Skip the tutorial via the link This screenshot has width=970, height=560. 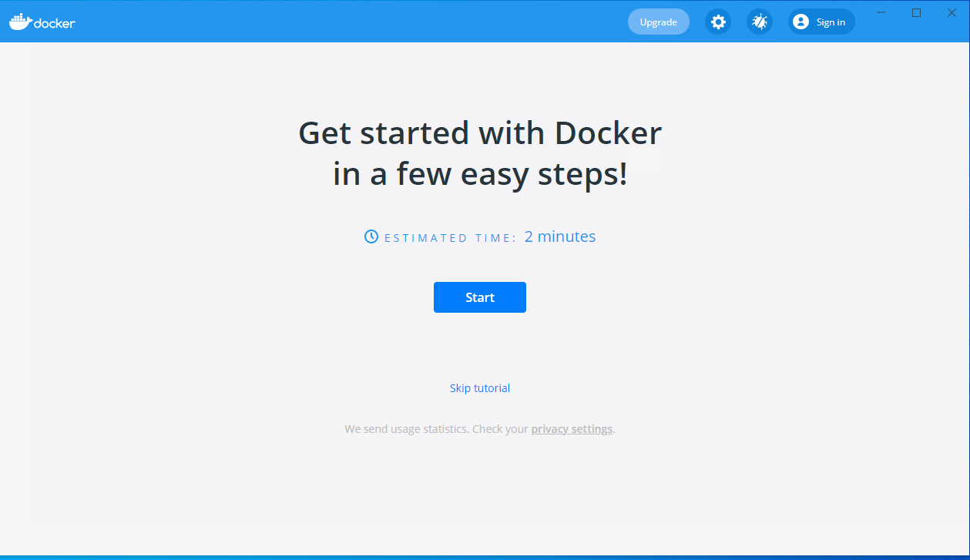479,388
